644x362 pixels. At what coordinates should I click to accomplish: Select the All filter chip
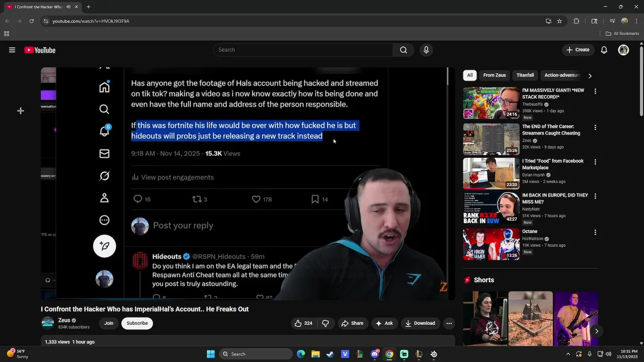(470, 75)
